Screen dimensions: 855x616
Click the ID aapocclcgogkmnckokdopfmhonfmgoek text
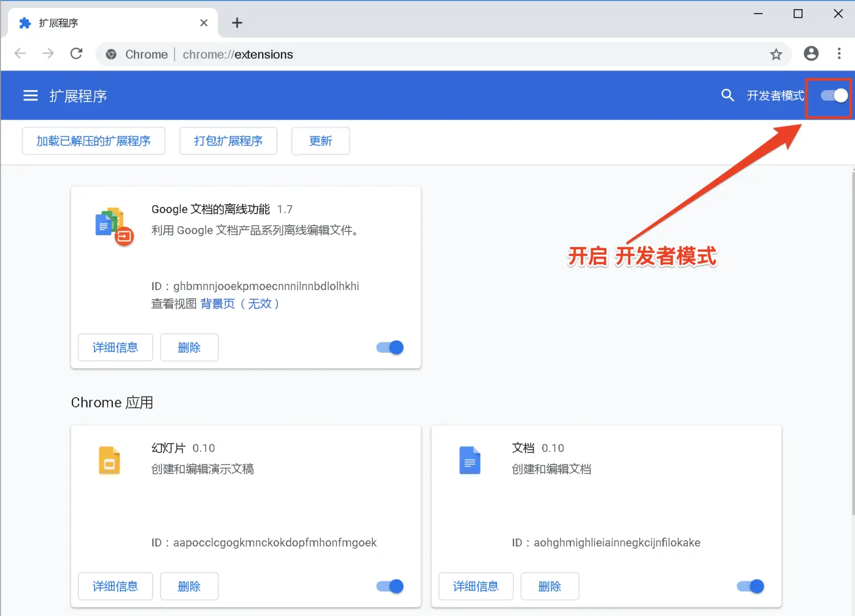pyautogui.click(x=264, y=542)
